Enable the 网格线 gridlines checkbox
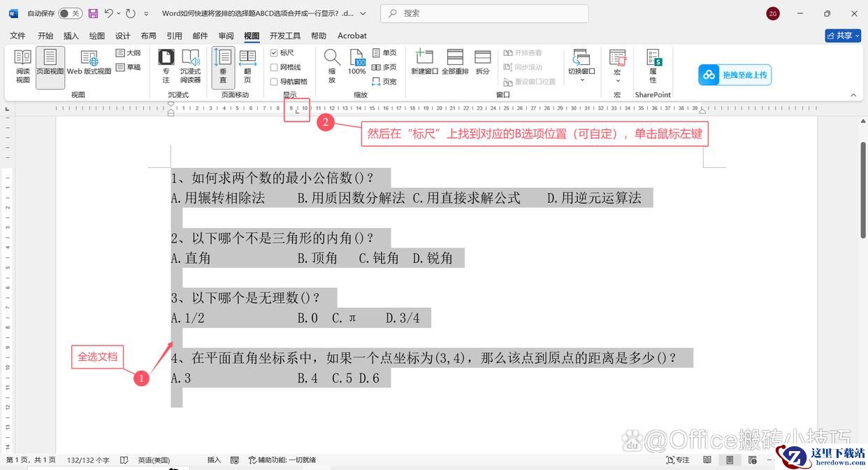The image size is (868, 470). [x=275, y=67]
